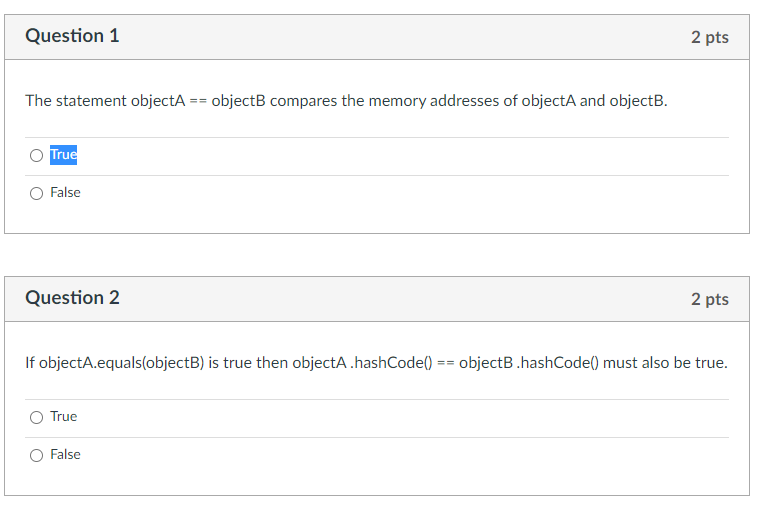Click the word 'compares' in Question 1
This screenshot has width=765, height=505.
pyautogui.click(x=303, y=101)
